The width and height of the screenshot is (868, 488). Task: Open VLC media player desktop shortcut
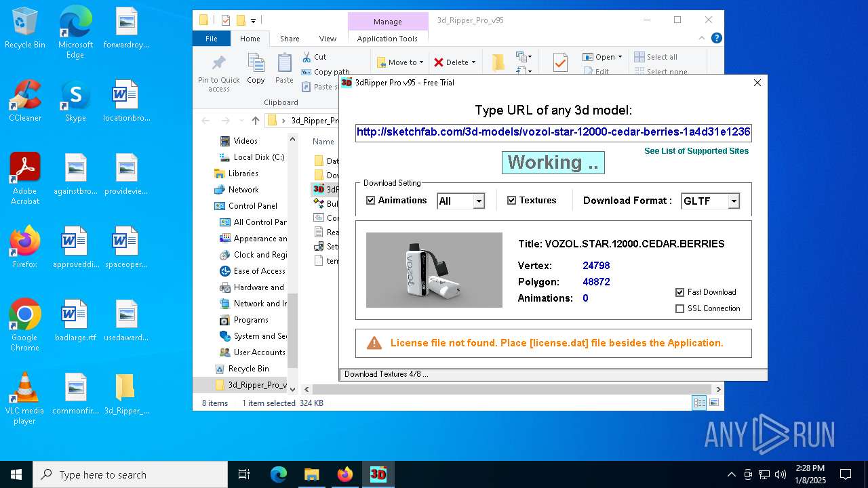tap(25, 399)
